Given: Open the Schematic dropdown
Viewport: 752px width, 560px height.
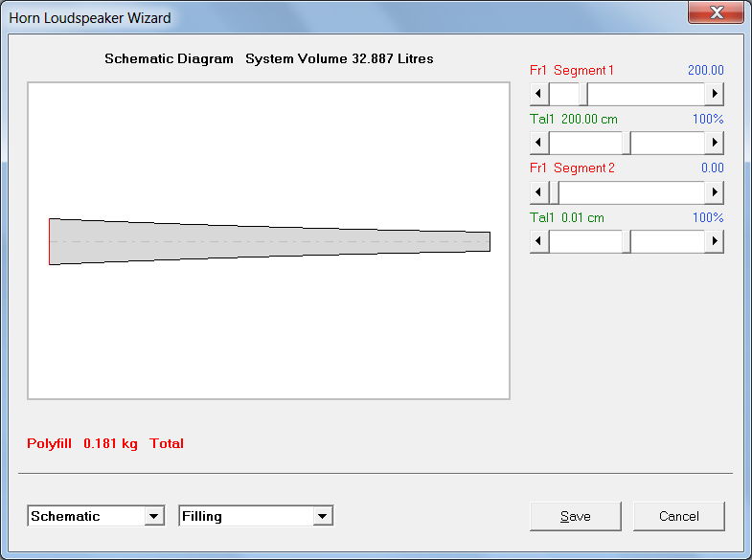Looking at the screenshot, I should [x=154, y=516].
